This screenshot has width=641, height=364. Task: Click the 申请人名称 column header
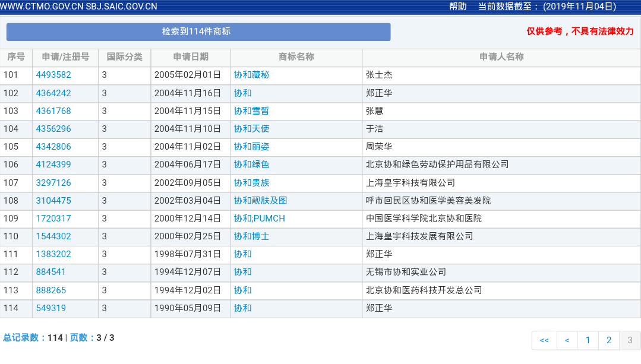pos(501,57)
